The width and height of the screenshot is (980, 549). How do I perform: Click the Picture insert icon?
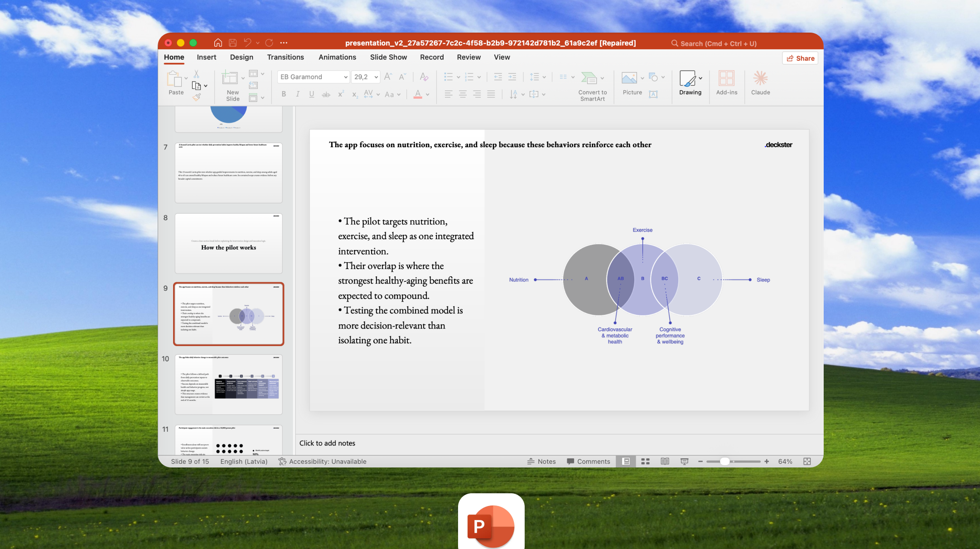[x=629, y=78]
